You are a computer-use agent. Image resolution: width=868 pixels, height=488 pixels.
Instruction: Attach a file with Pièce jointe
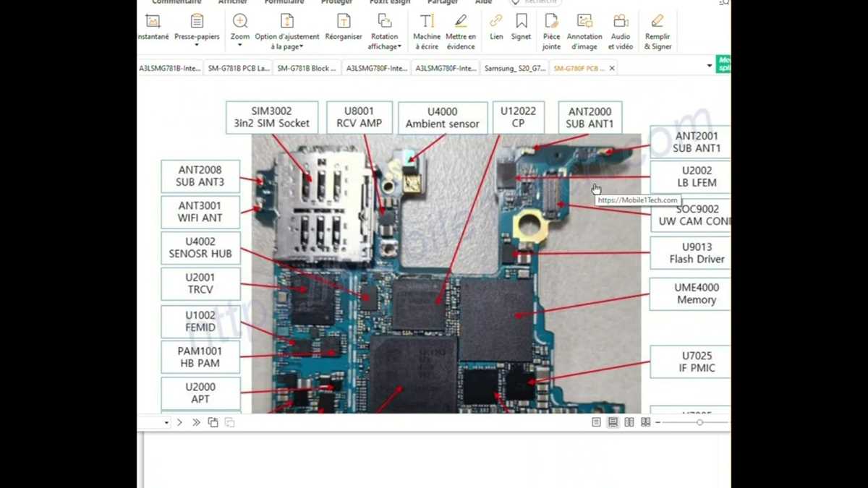click(x=551, y=32)
